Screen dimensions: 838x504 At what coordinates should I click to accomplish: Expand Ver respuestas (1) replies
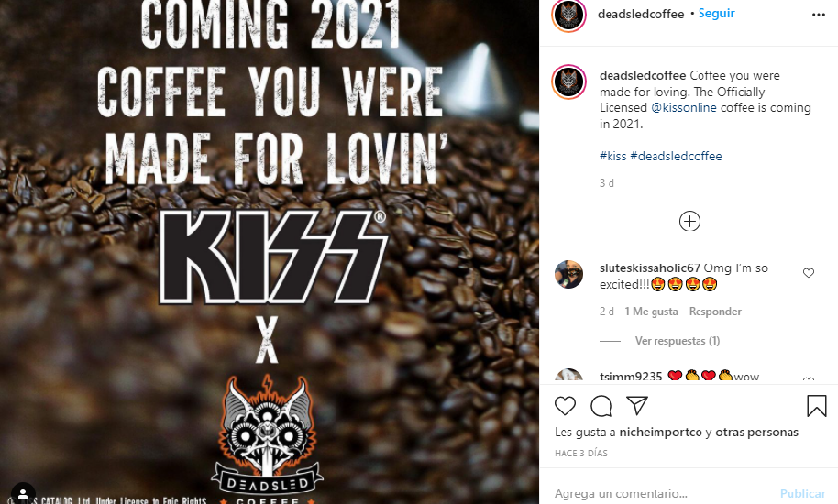click(x=678, y=341)
